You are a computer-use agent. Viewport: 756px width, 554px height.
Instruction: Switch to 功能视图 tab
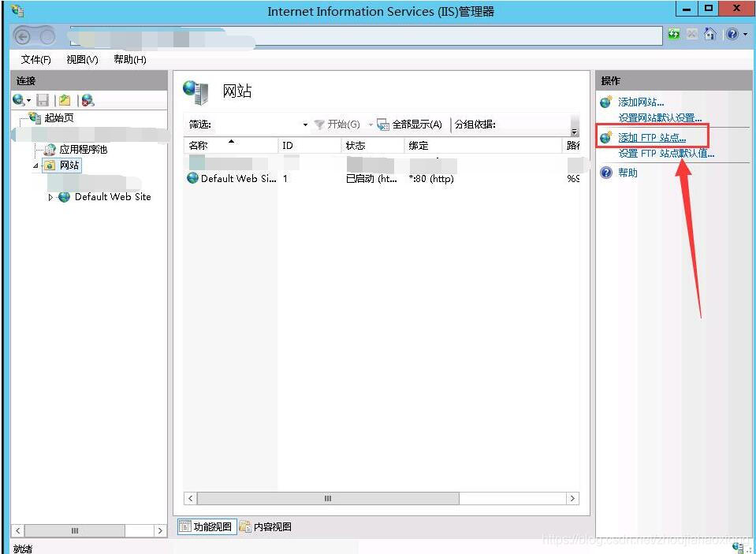click(x=207, y=526)
